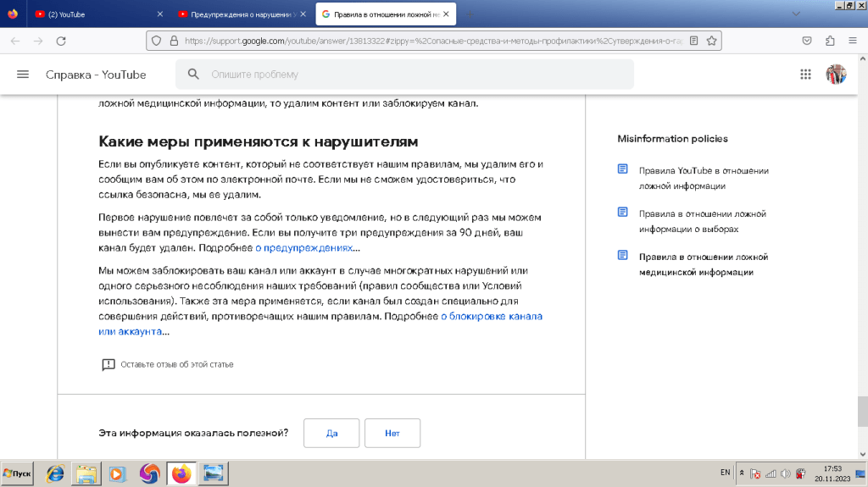The width and height of the screenshot is (868, 487).
Task: Open the Save to Pocket icon
Action: pos(808,40)
